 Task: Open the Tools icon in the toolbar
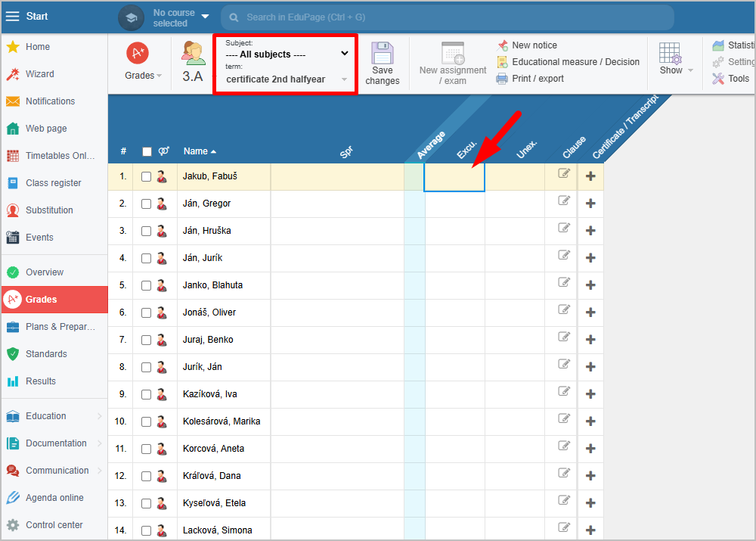[x=718, y=79]
